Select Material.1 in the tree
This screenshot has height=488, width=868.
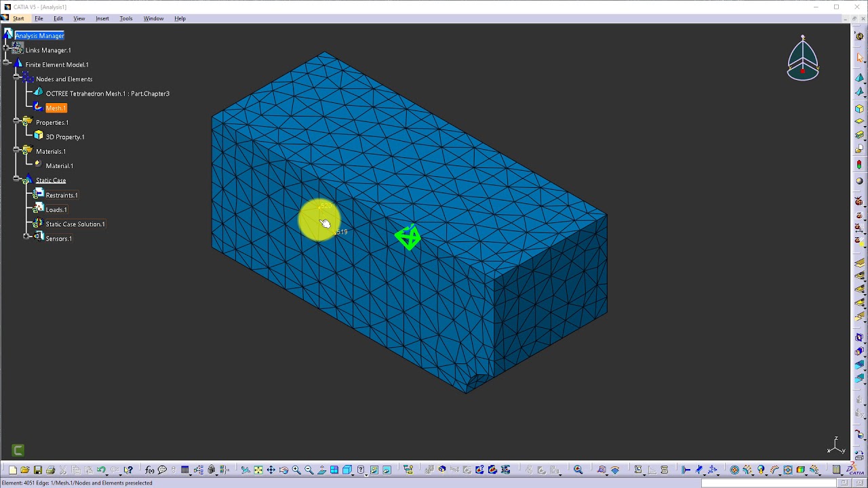click(x=60, y=166)
